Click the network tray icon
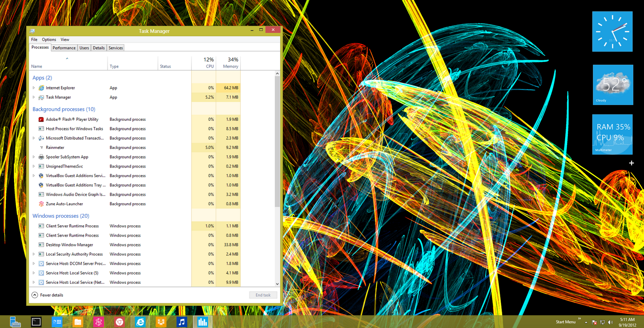 (603, 322)
